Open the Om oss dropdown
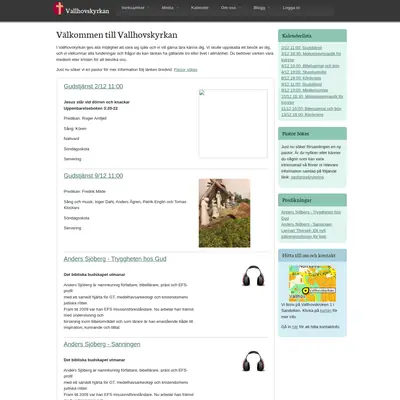The image size is (400, 400). pos(230,8)
